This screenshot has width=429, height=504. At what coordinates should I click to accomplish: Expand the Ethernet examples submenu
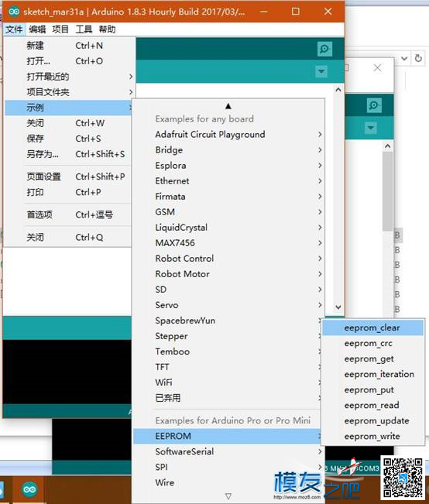click(228, 181)
